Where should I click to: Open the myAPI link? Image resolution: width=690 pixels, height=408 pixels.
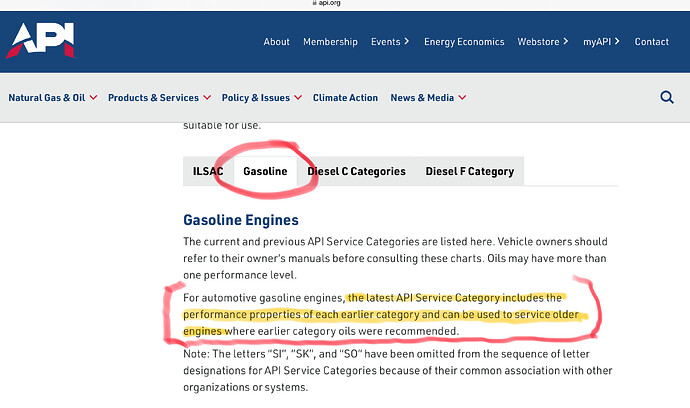click(597, 42)
